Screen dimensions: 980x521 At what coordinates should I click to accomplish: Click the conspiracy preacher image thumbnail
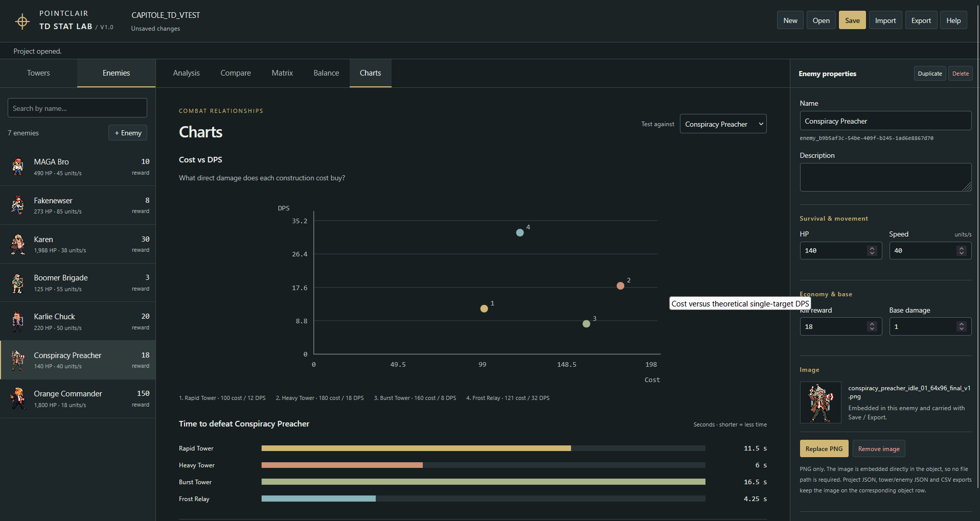click(x=821, y=402)
